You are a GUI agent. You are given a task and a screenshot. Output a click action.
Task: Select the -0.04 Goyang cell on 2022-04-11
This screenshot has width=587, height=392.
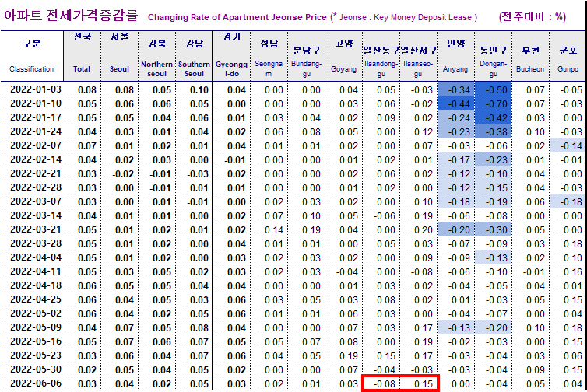tap(343, 271)
